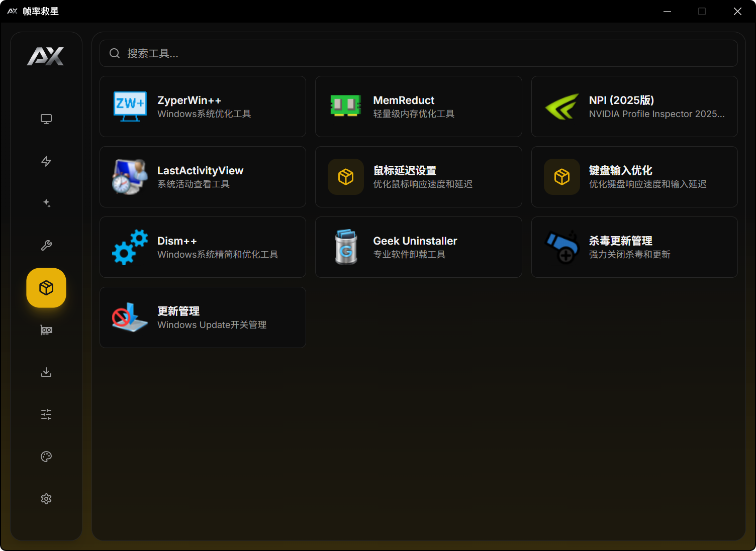Open the graphics card sidebar section
This screenshot has height=551, width=756.
(x=46, y=330)
